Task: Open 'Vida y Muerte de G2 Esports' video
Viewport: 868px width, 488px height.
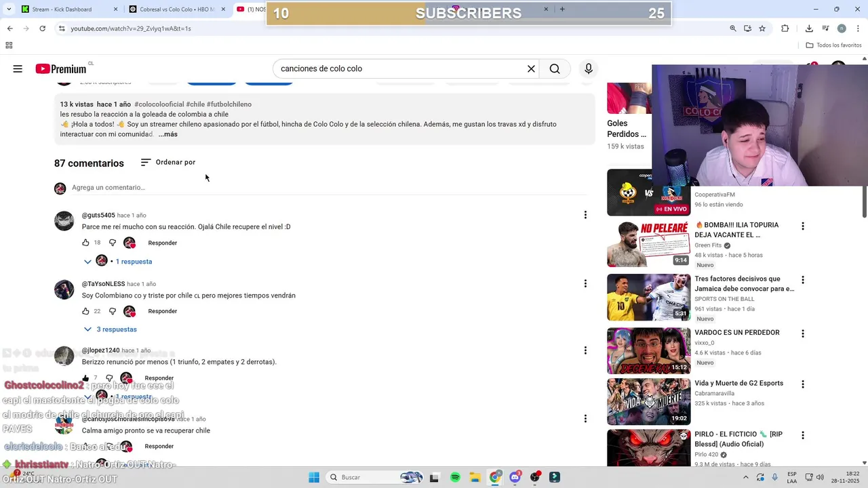Action: coord(738,383)
